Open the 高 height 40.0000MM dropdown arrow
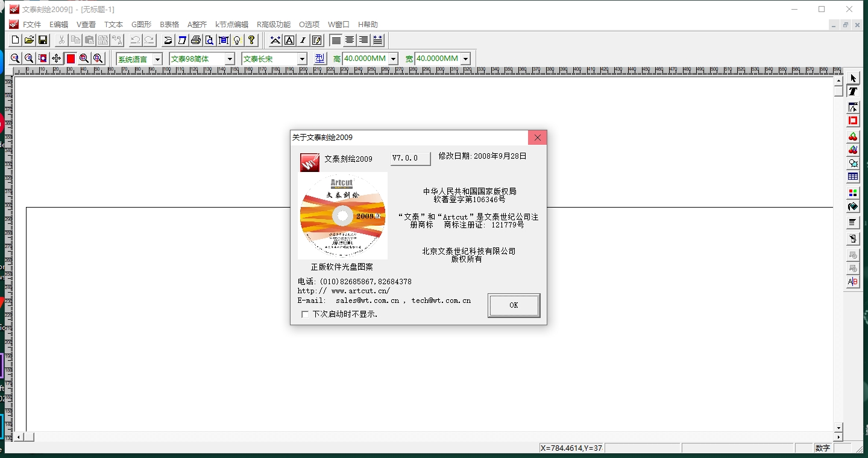This screenshot has width=868, height=458. (394, 59)
